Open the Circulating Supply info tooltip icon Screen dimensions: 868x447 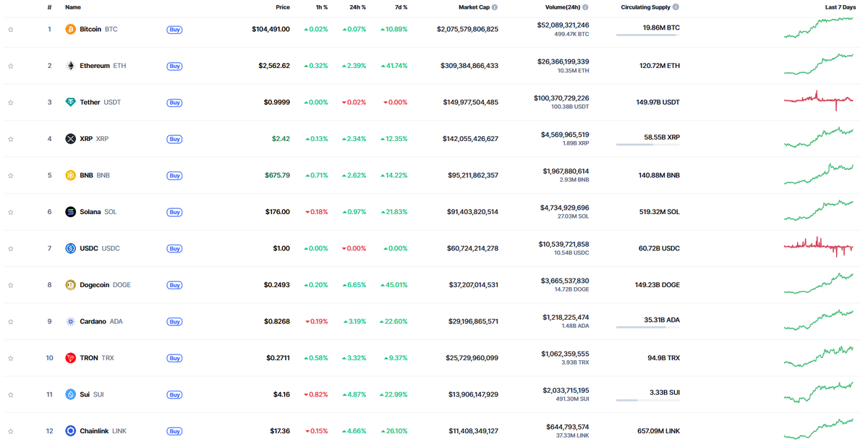tap(676, 7)
